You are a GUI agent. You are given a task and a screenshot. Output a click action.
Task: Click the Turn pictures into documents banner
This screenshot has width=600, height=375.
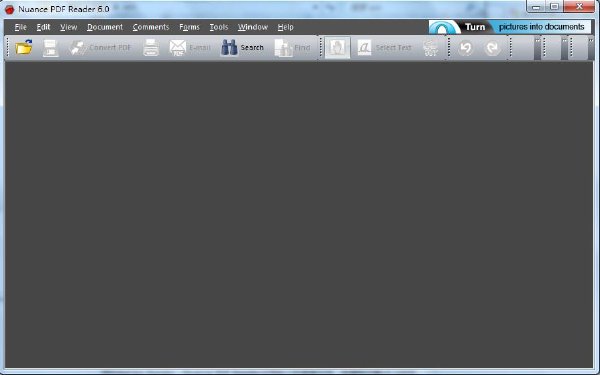click(510, 27)
